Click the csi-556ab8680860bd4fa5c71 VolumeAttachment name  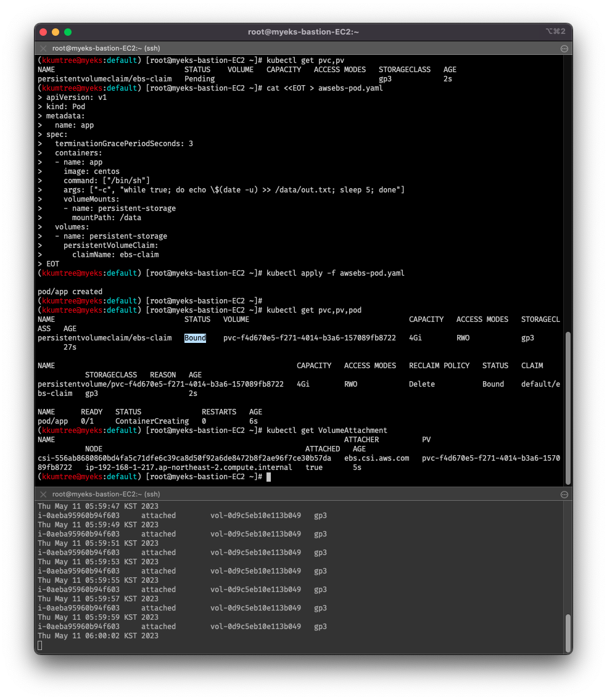pos(184,458)
